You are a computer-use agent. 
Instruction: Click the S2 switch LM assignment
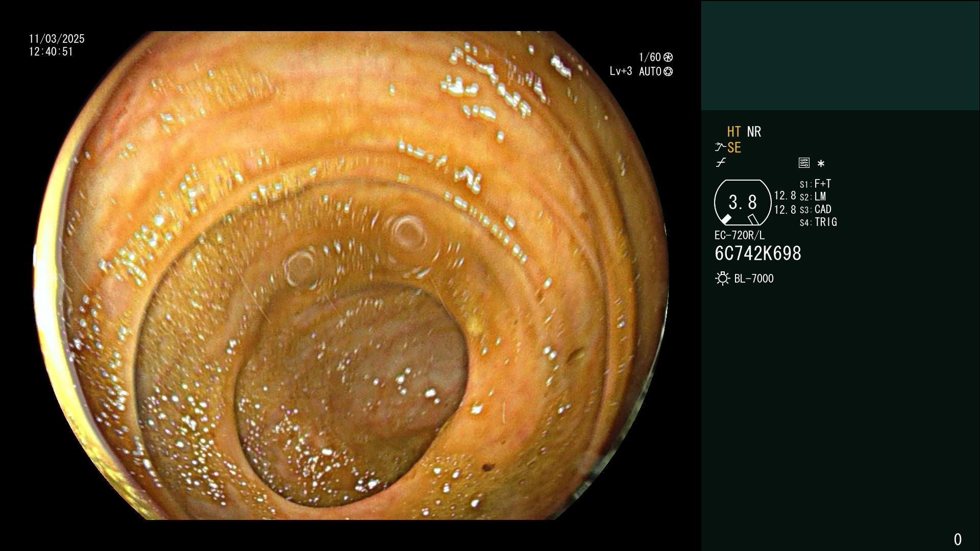tap(813, 196)
